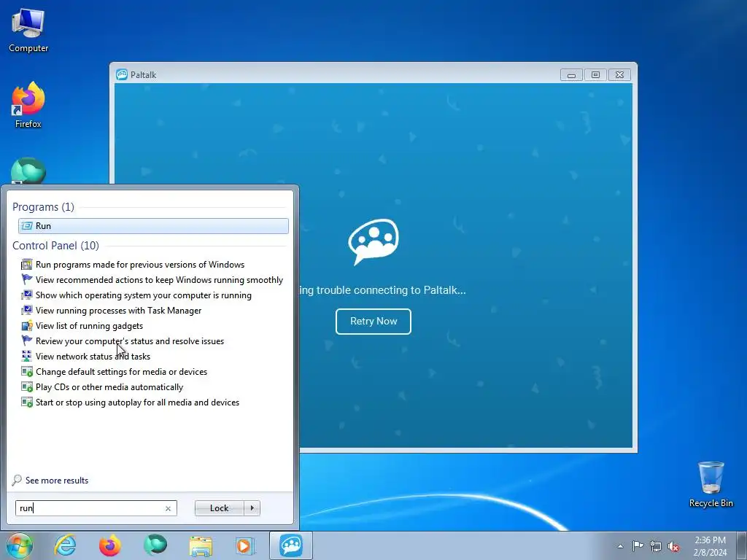Image resolution: width=747 pixels, height=560 pixels.
Task: Click the Paltalk logo in the window center
Action: (x=373, y=242)
